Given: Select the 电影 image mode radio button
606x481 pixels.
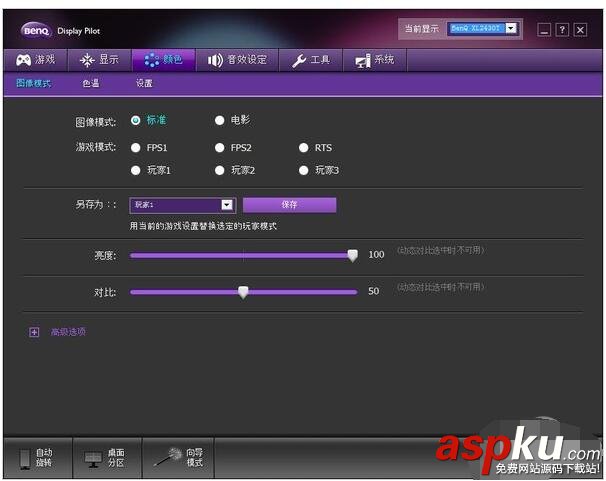Looking at the screenshot, I should click(220, 120).
